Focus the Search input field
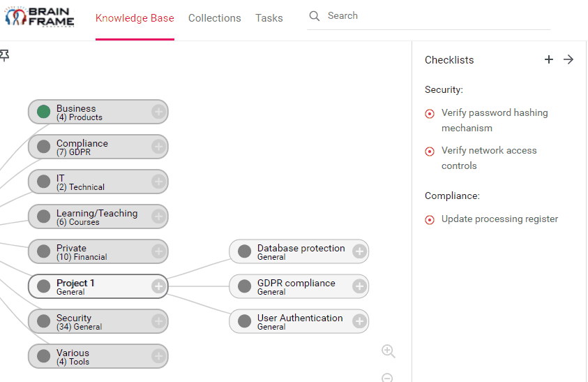588x382 pixels. point(438,16)
